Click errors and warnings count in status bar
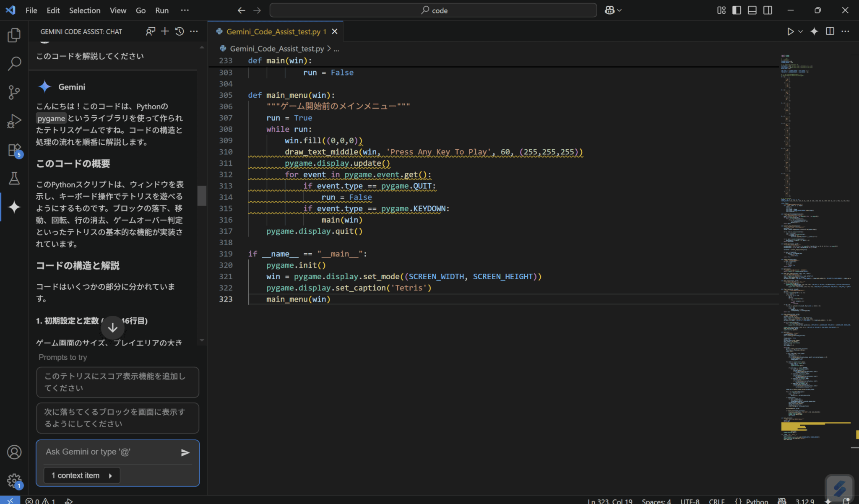 pos(41,501)
